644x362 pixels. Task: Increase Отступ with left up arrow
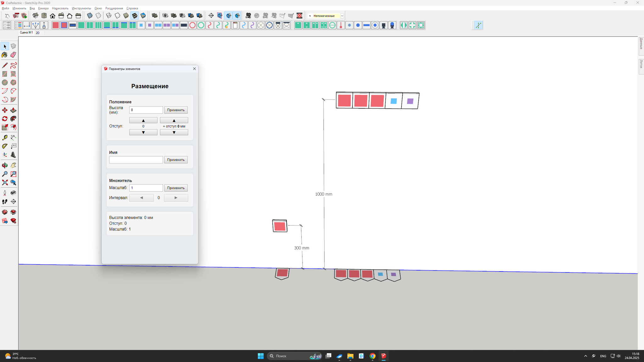coord(143,120)
